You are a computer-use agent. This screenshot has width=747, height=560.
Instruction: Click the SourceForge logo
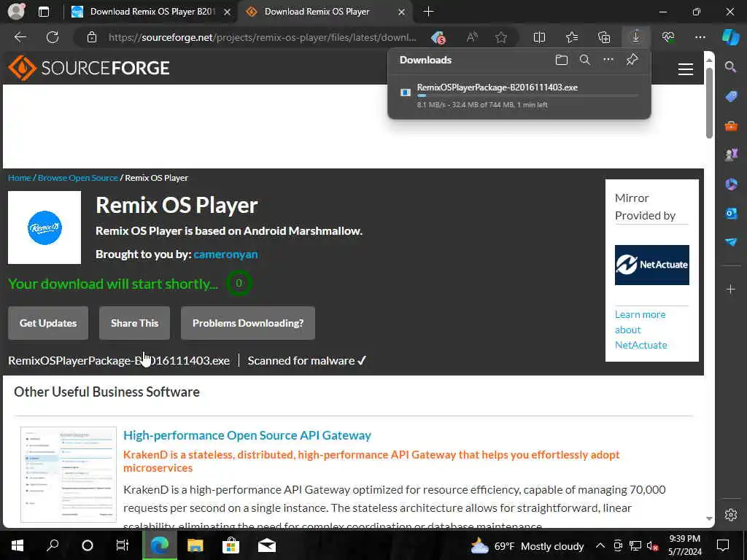point(89,68)
